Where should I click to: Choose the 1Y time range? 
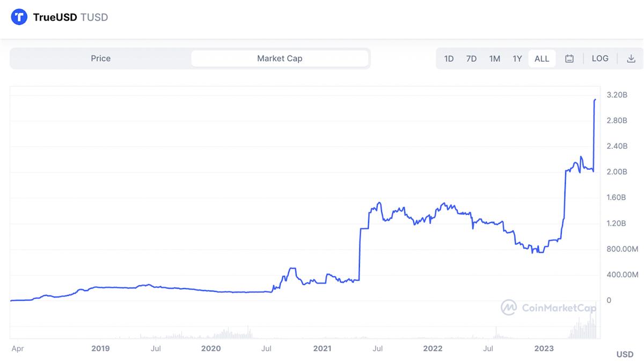(x=517, y=59)
